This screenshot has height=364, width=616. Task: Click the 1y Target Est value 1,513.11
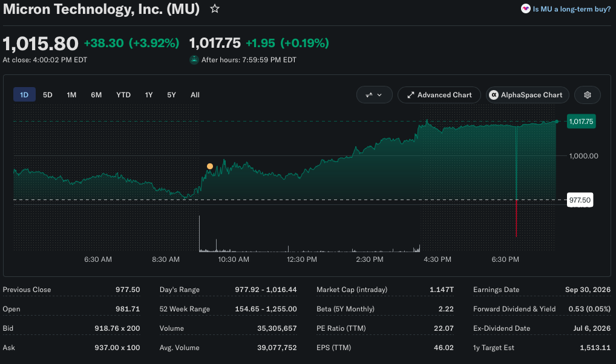click(x=595, y=348)
